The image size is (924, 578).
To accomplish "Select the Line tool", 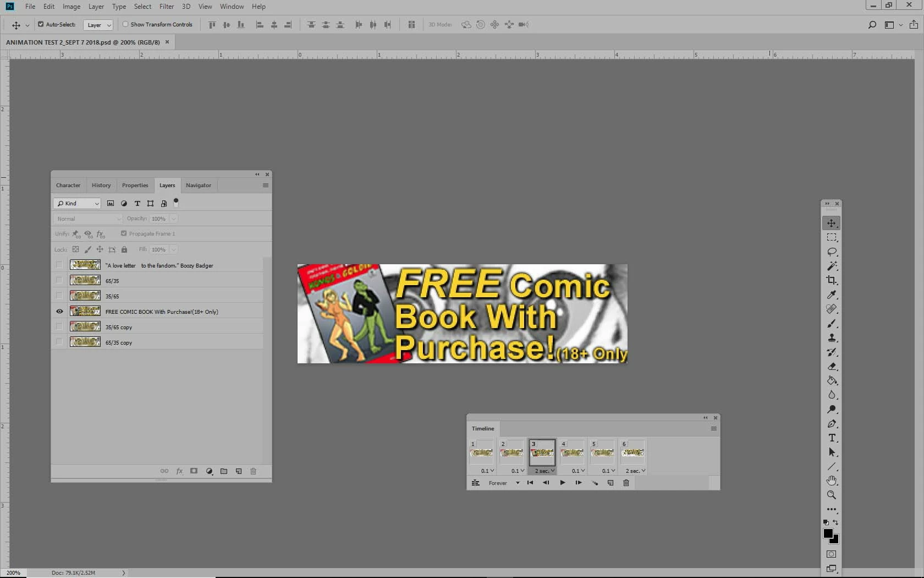I will (831, 466).
